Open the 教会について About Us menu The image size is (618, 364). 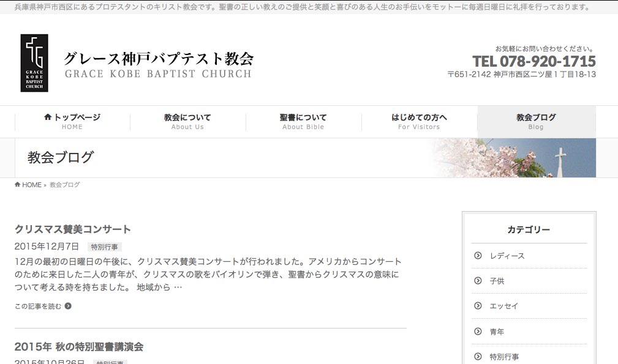[187, 122]
